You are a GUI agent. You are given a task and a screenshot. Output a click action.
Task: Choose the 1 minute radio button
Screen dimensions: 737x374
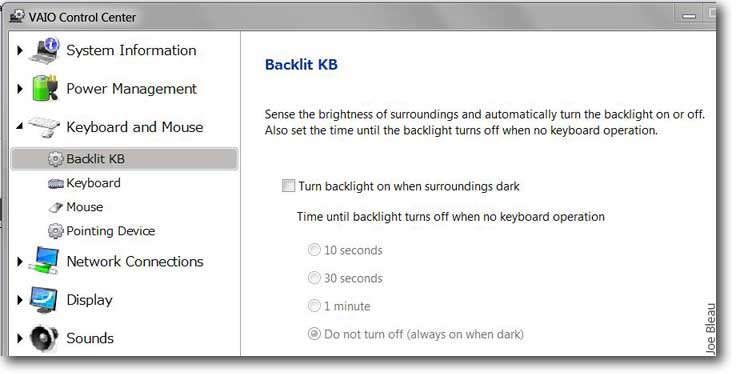tap(314, 306)
